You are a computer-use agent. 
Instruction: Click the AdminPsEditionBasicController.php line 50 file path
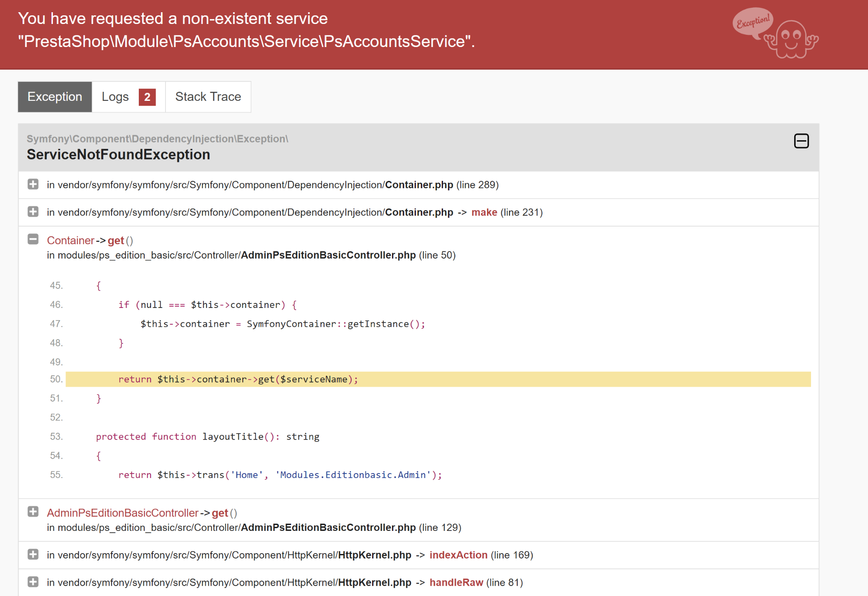[251, 255]
